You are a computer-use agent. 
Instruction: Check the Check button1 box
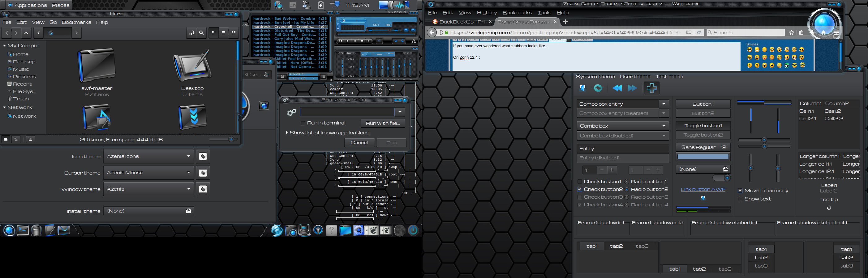tap(580, 182)
